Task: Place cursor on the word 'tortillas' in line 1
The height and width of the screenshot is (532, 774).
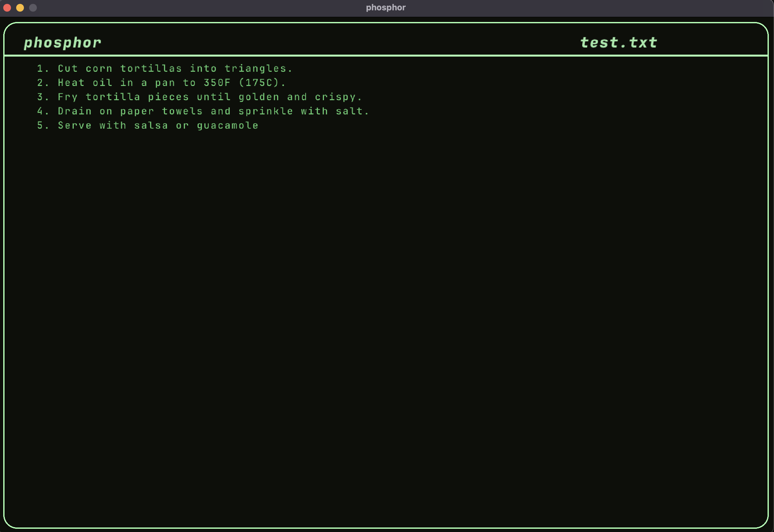Action: point(151,68)
